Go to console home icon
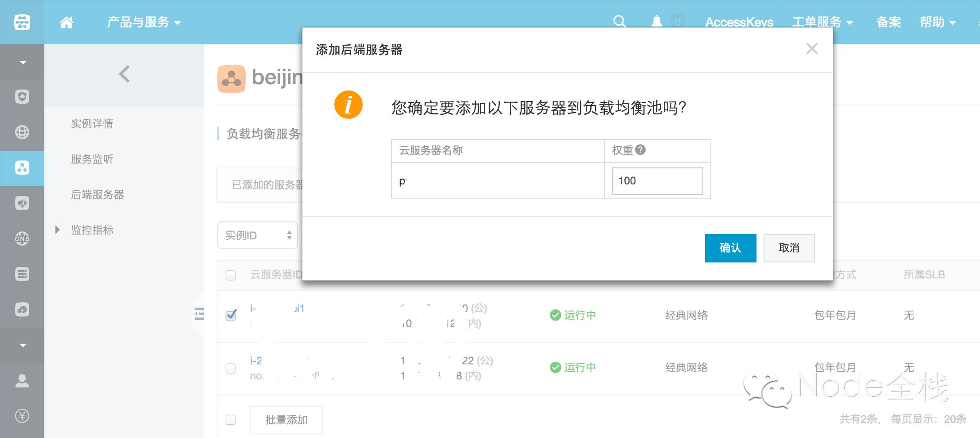 click(x=67, y=22)
